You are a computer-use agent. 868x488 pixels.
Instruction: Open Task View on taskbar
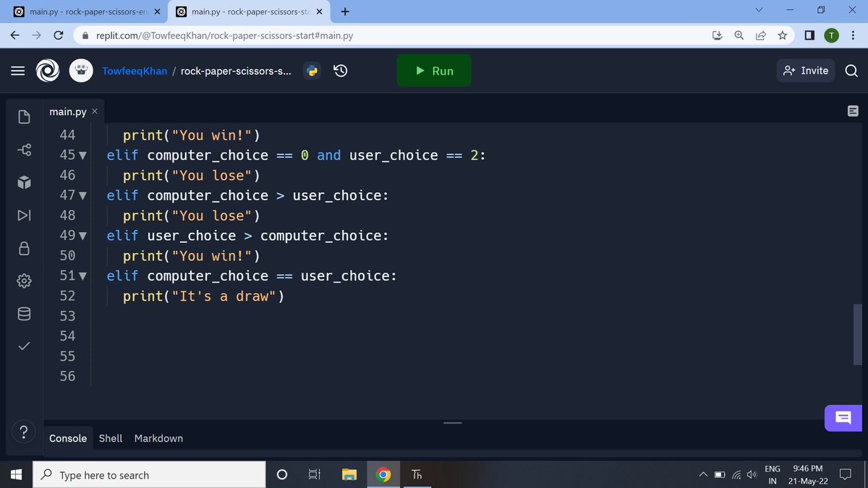point(314,475)
